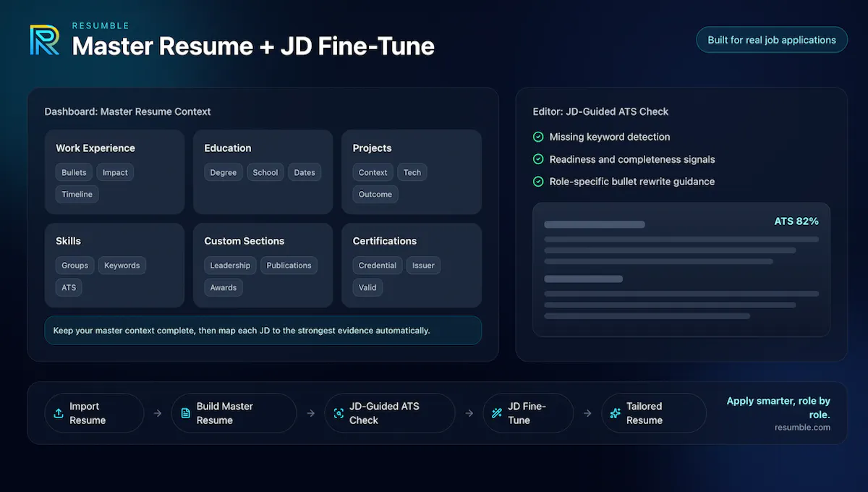Click the JD Fine-Tune magic wand icon

[x=497, y=413]
